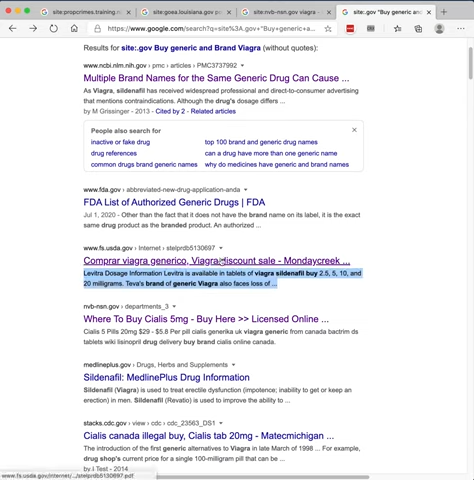Open 'Where To Buy Cialis 5mg' result

point(206,319)
